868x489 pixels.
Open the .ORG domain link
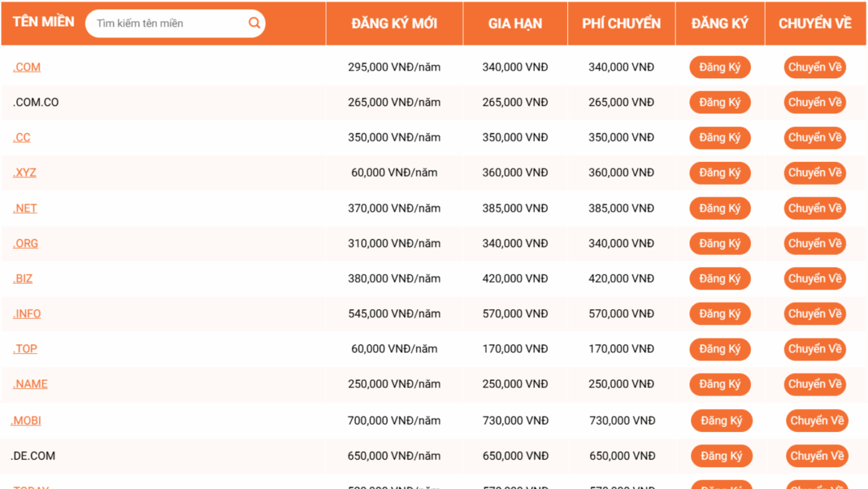[25, 243]
